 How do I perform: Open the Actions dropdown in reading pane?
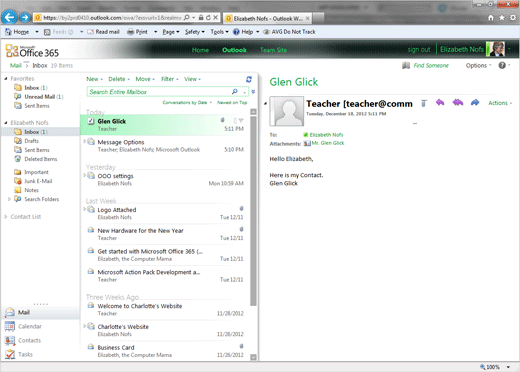coord(500,103)
